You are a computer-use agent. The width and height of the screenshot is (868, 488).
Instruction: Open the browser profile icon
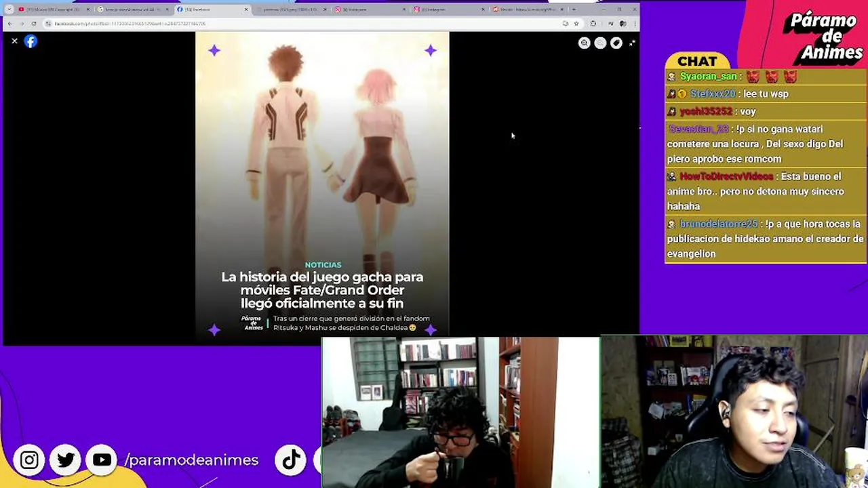click(623, 24)
